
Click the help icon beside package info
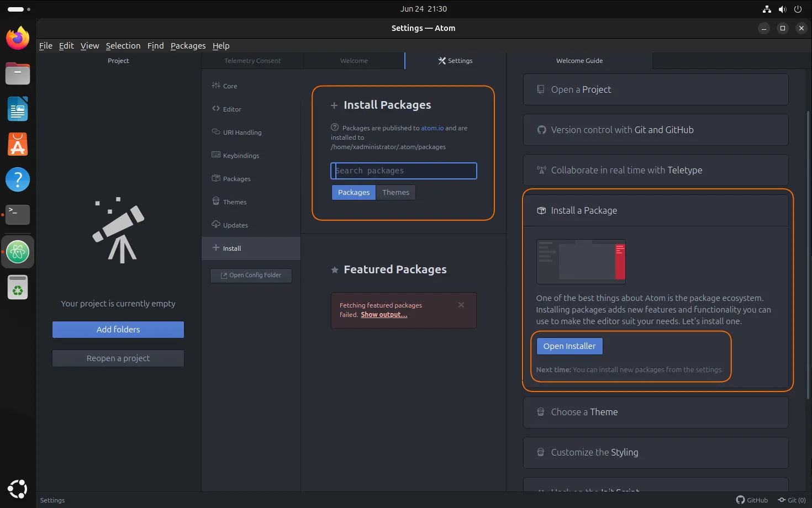tap(334, 127)
